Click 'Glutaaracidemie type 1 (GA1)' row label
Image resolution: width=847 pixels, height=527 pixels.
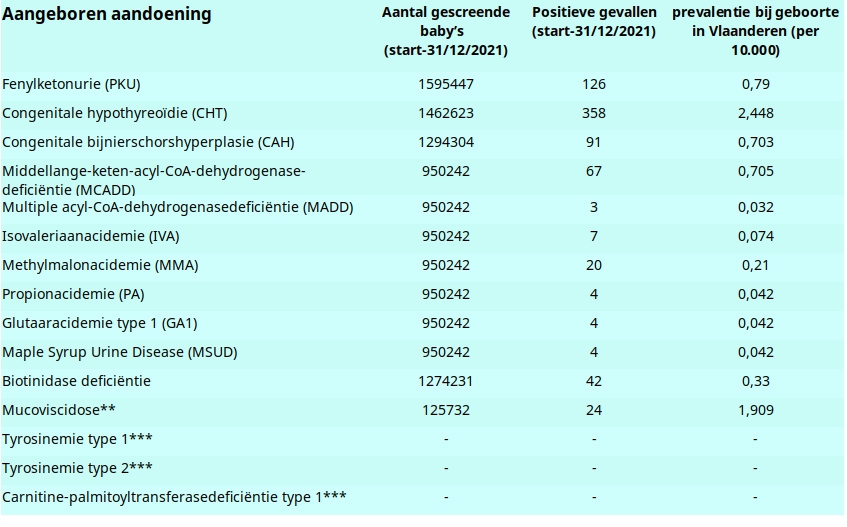click(x=99, y=324)
